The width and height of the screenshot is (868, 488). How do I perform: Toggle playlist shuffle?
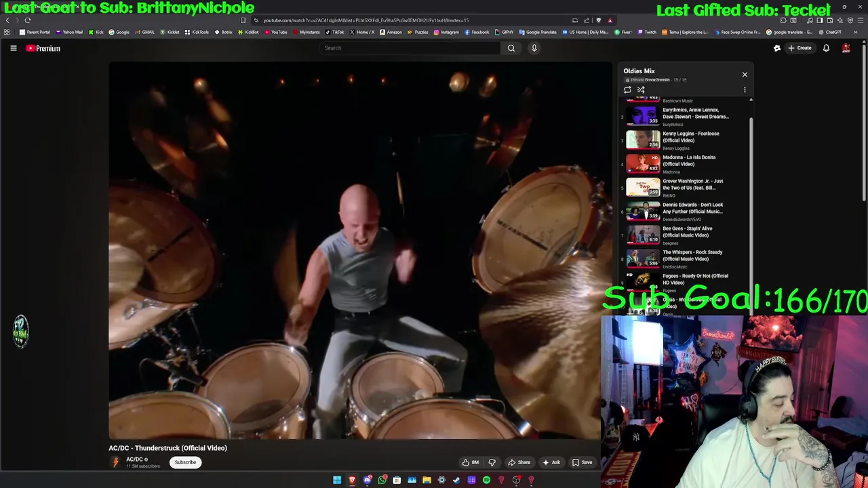click(x=641, y=89)
